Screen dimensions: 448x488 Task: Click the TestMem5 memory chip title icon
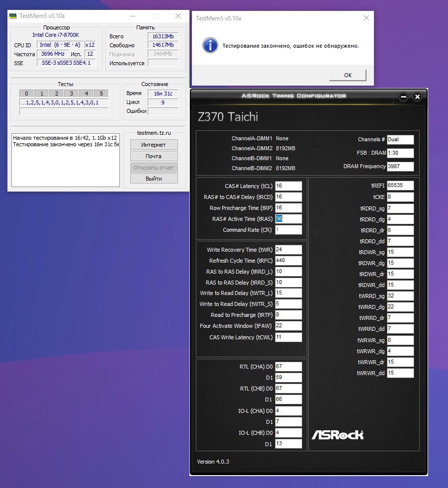pyautogui.click(x=13, y=16)
